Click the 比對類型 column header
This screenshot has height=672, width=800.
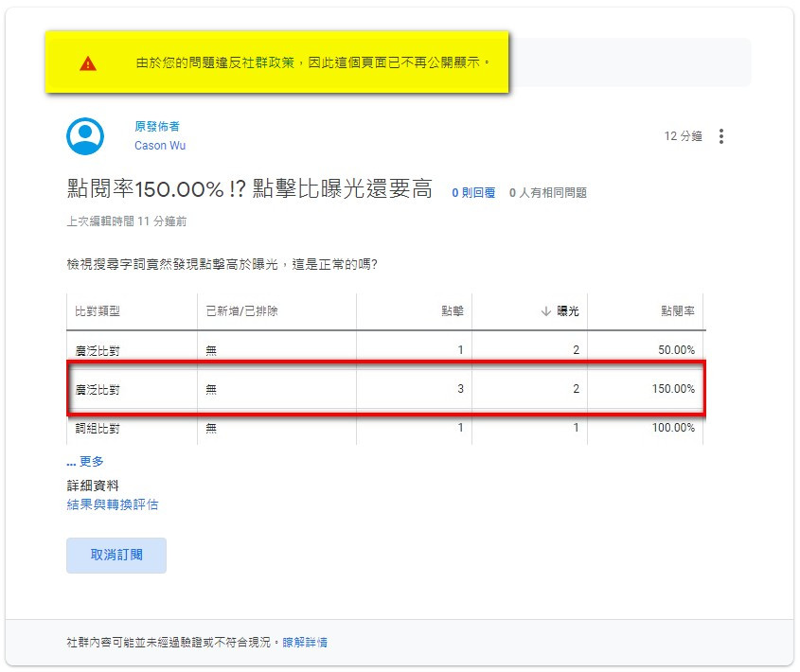click(98, 311)
